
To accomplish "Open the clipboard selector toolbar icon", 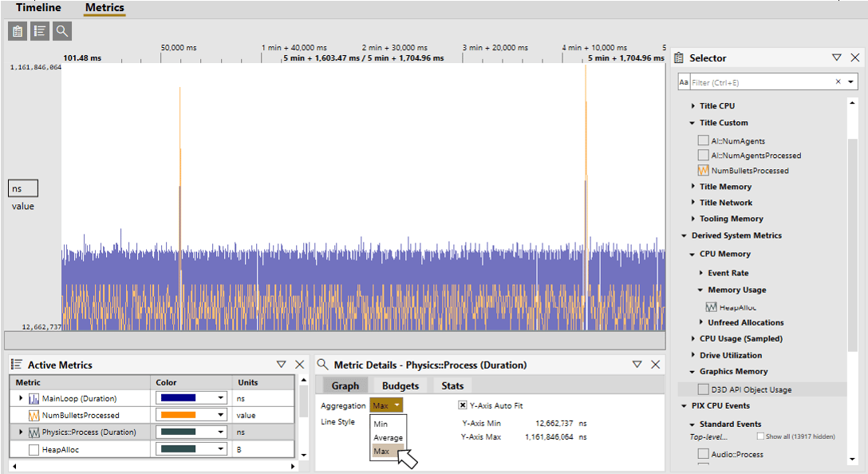I will [18, 31].
